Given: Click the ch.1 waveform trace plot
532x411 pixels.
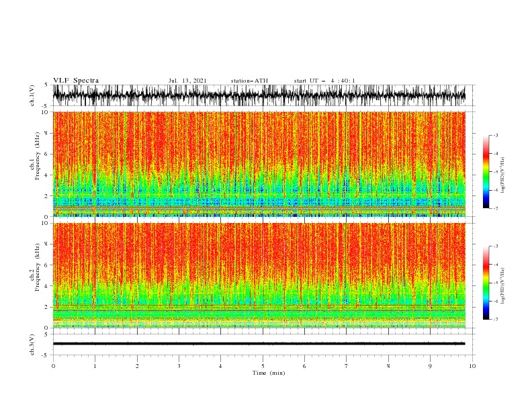Looking at the screenshot, I should [x=259, y=95].
